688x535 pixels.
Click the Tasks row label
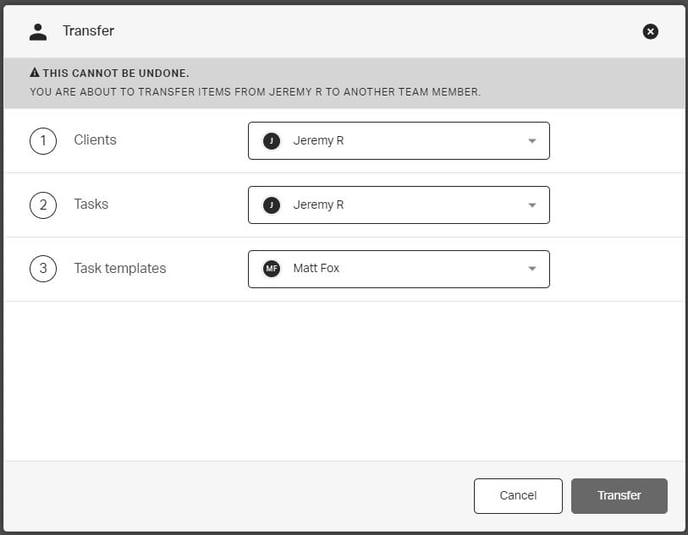click(x=91, y=204)
